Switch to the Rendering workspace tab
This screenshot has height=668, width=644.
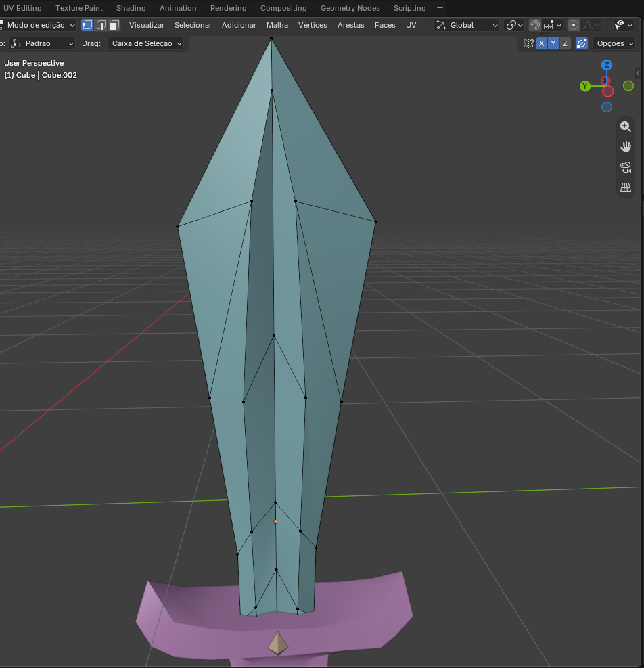[228, 8]
